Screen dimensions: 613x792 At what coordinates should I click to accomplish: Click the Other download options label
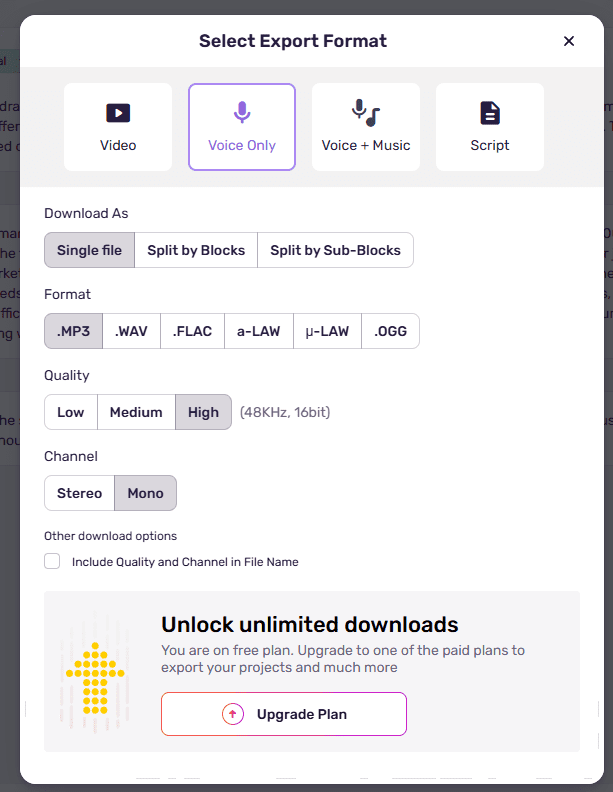tap(111, 536)
